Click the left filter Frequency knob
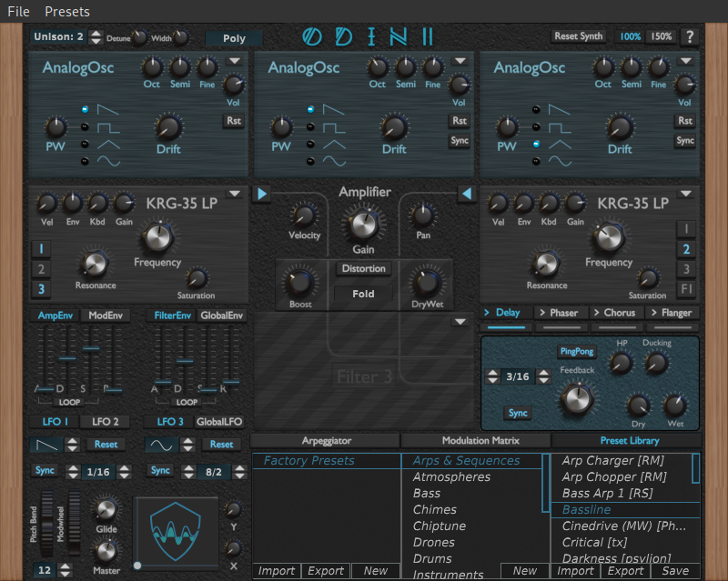 point(157,237)
